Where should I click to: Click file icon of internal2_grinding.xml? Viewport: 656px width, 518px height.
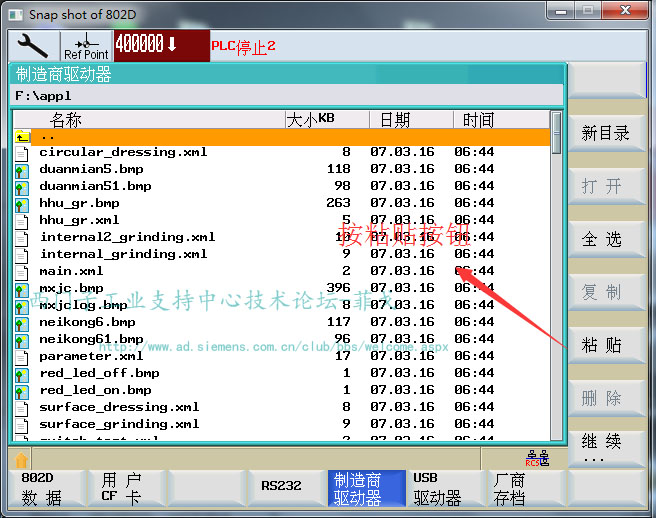[22, 238]
